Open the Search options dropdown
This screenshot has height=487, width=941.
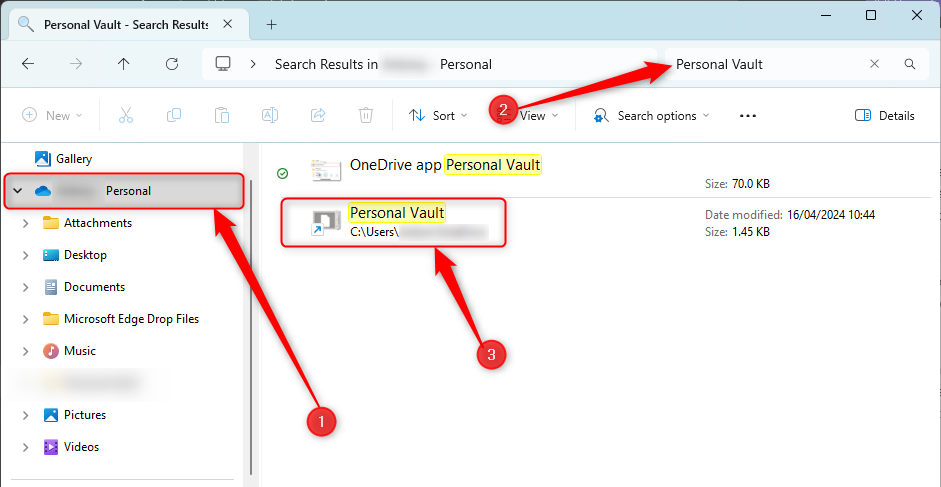pos(651,115)
